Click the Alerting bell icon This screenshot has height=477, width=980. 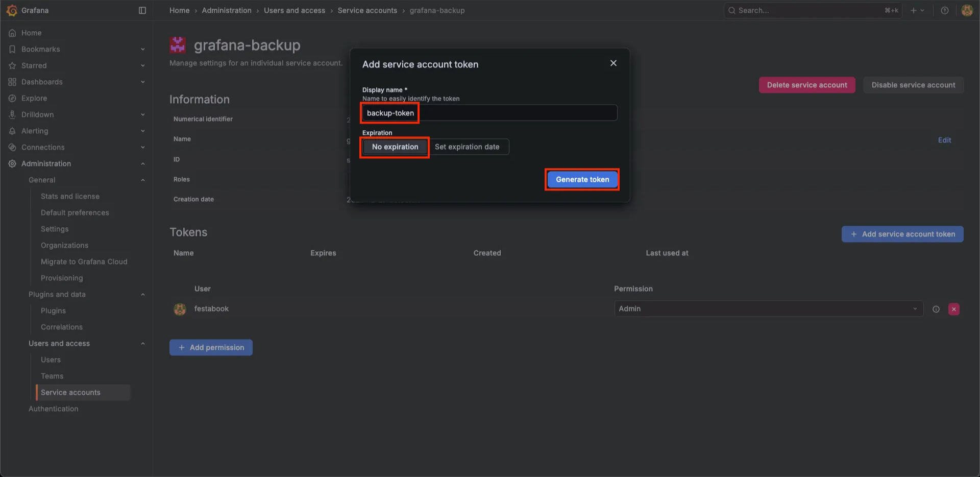pos(12,131)
